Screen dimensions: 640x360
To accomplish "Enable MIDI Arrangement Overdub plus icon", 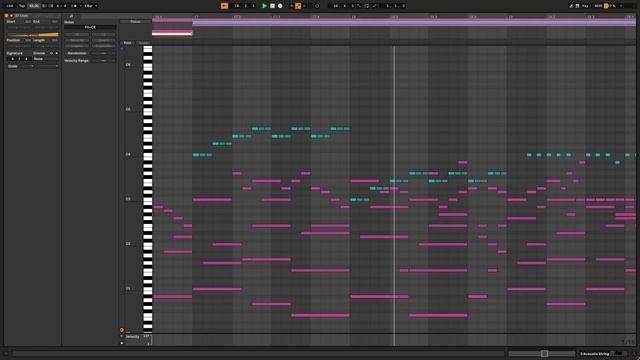I will point(291,6).
